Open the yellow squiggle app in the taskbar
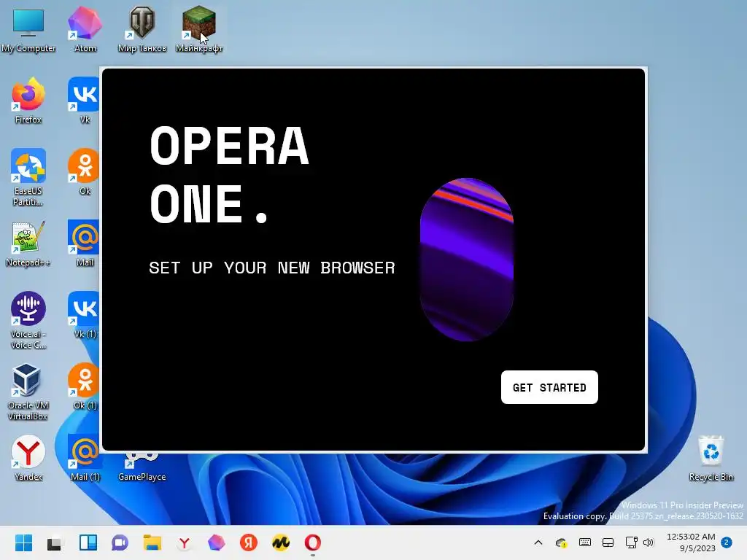 [281, 542]
